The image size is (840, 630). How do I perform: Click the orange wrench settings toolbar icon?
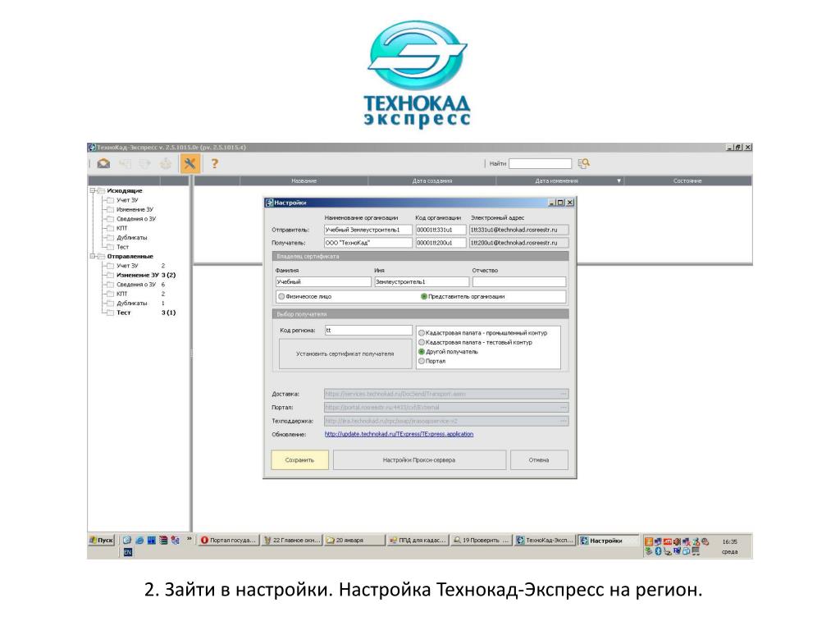(x=189, y=163)
